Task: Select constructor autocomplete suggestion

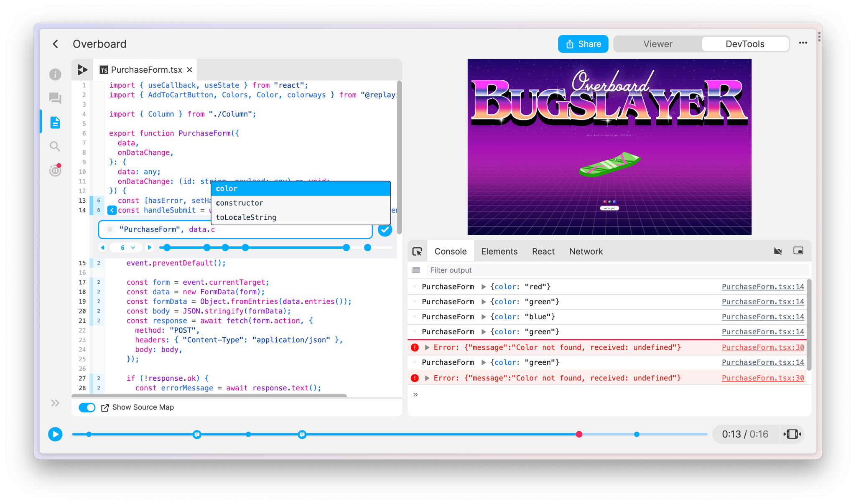Action: click(301, 203)
